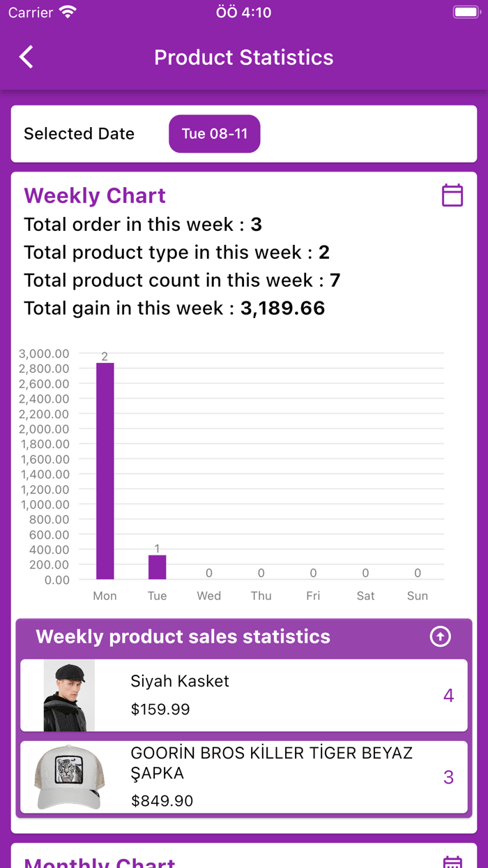This screenshot has height=868, width=488.
Task: Select the Tue 08-11 date button
Action: tap(214, 134)
